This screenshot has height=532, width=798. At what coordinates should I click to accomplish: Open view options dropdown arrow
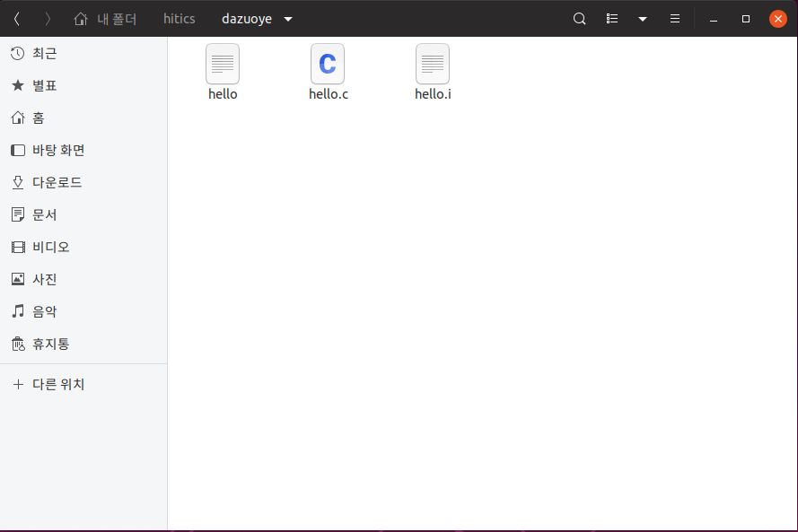coord(643,20)
